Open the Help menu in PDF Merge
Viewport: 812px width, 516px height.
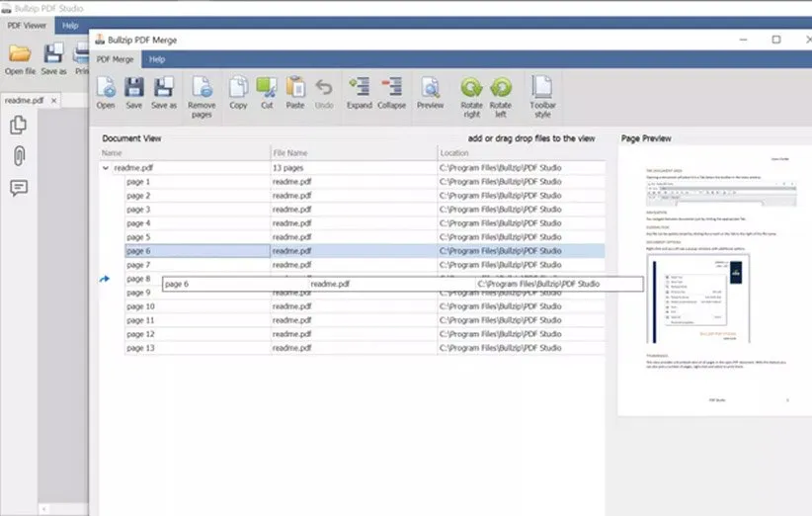[x=156, y=59]
